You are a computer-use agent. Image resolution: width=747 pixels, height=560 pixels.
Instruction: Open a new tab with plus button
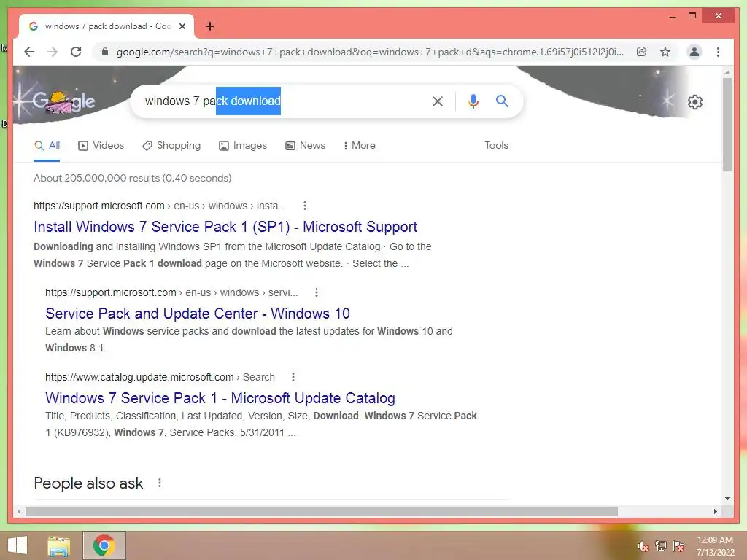click(209, 26)
